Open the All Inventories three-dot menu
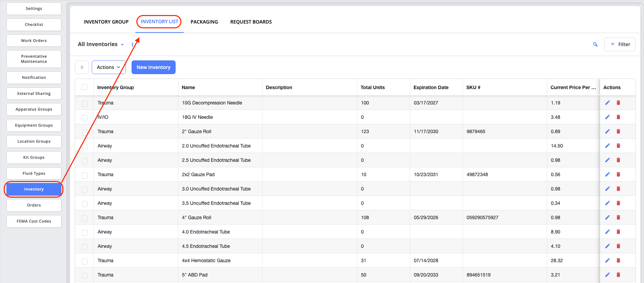 pos(132,44)
